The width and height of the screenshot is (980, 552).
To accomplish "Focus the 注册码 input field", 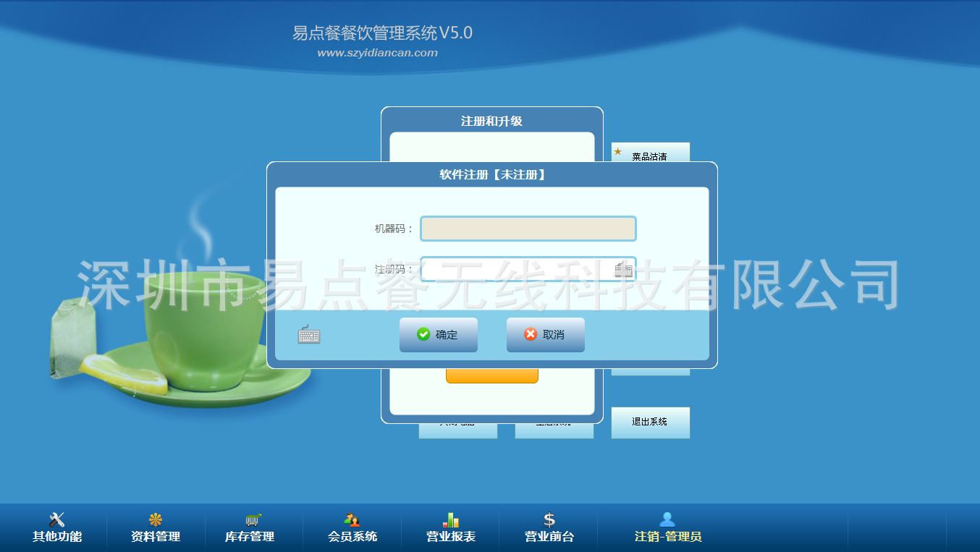I will pos(528,269).
